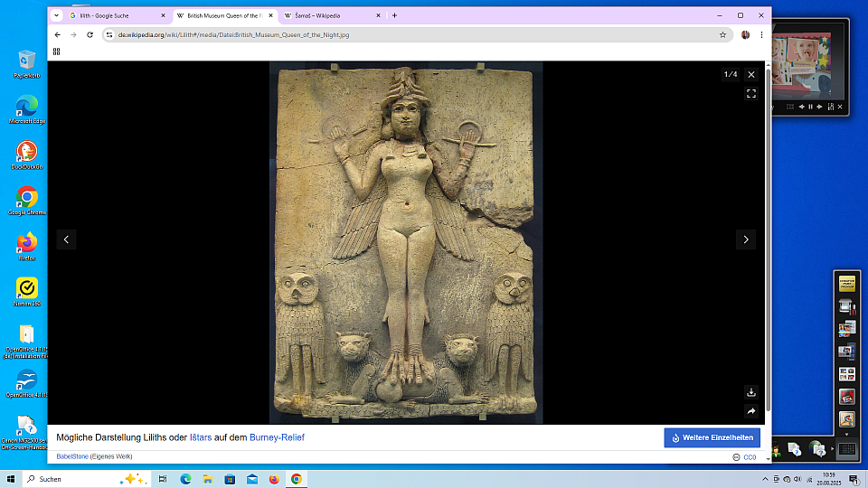Screen dimensions: 868x488
Task: Open the Windows Start menu
Action: click(x=11, y=479)
